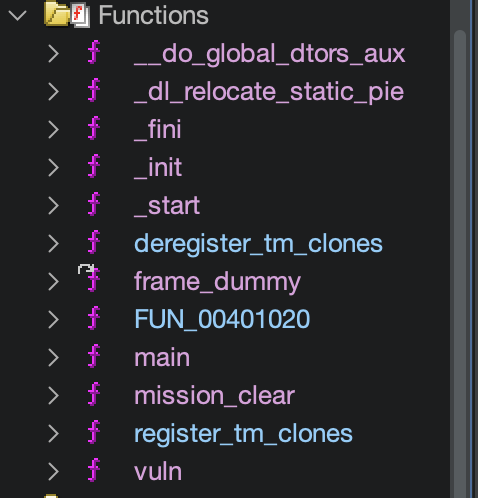Select the main function
This screenshot has width=478, height=498.
tap(162, 358)
